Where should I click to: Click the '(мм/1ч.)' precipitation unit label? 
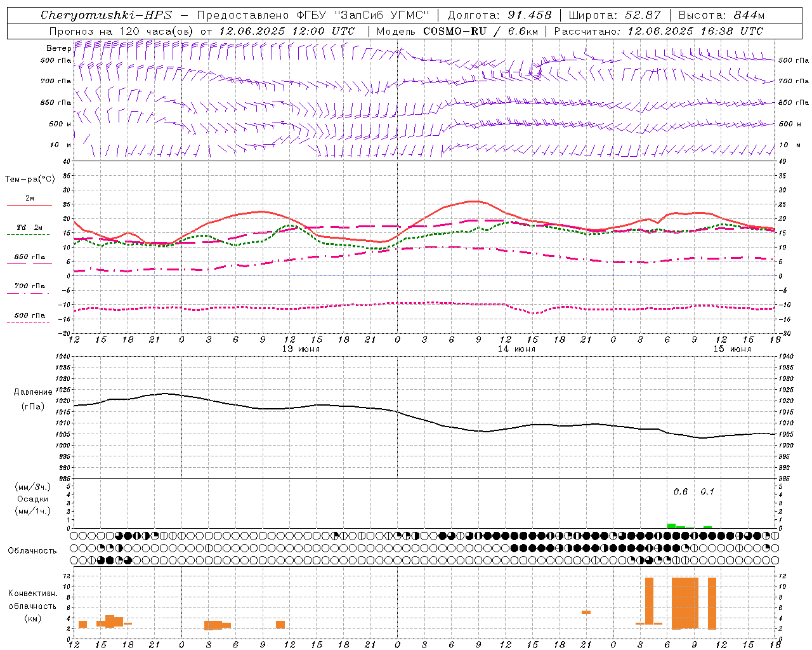click(33, 511)
